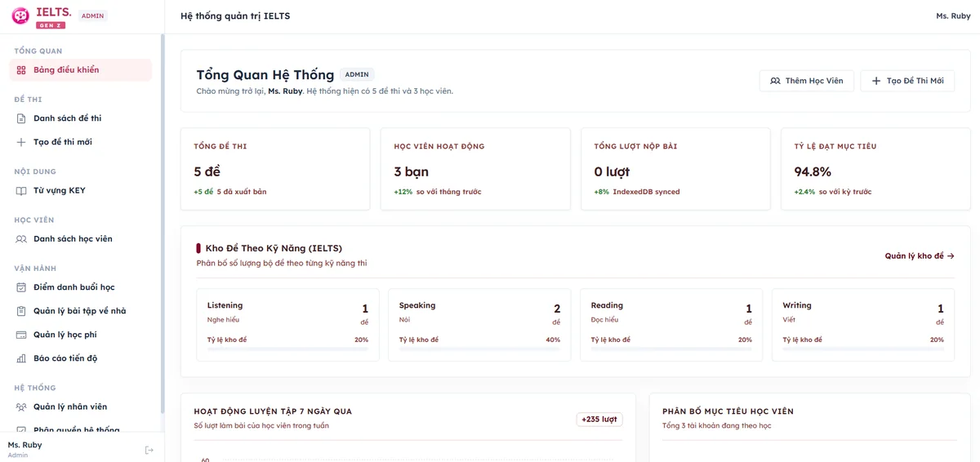Select the Writing skill card

pyautogui.click(x=863, y=325)
